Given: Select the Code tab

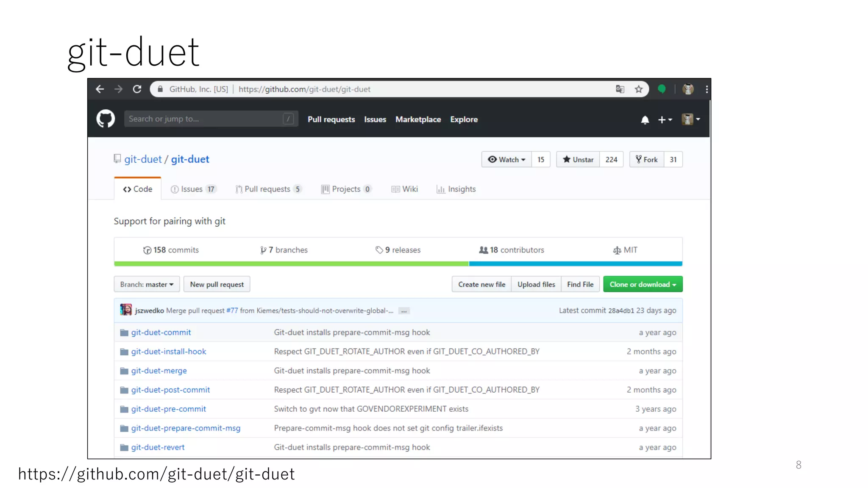Looking at the screenshot, I should click(x=138, y=189).
